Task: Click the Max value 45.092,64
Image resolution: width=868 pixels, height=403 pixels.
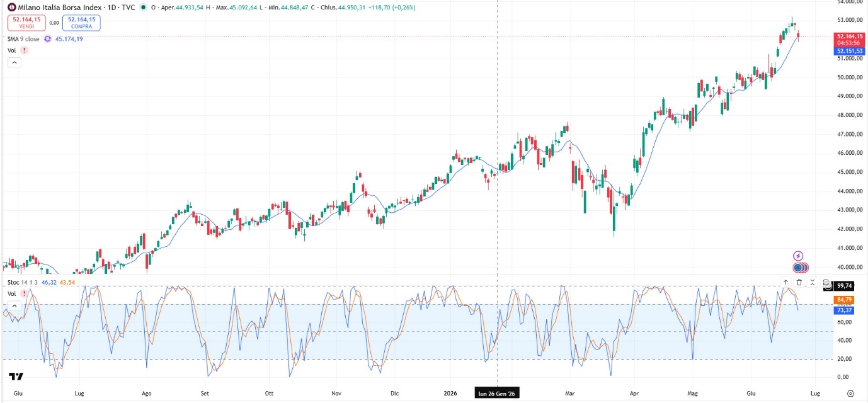Action: tap(243, 8)
